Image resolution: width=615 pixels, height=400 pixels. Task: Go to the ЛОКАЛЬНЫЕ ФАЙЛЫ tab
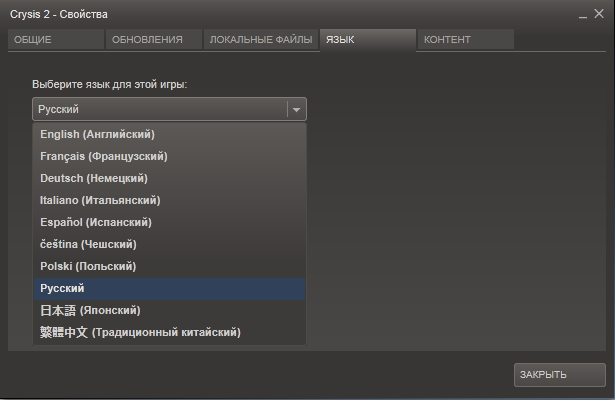click(x=260, y=39)
